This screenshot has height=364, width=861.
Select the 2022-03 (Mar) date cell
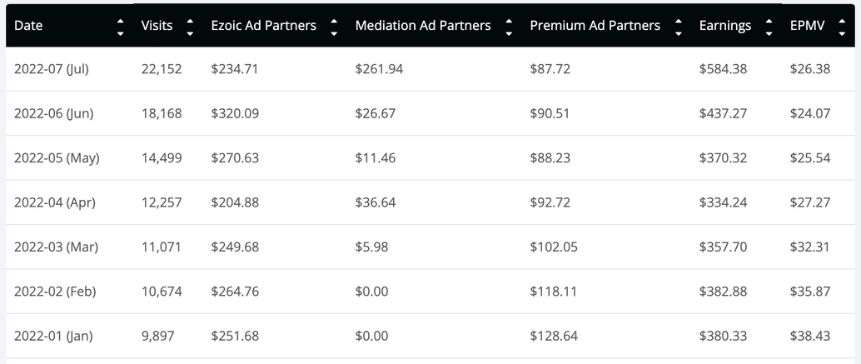(56, 247)
